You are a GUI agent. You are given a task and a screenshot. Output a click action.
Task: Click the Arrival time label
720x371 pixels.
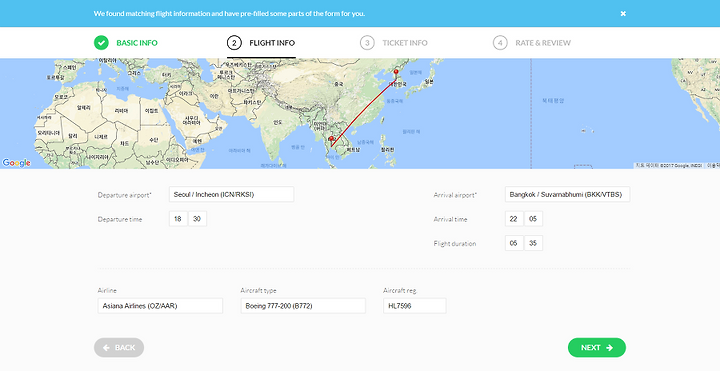[x=450, y=219]
